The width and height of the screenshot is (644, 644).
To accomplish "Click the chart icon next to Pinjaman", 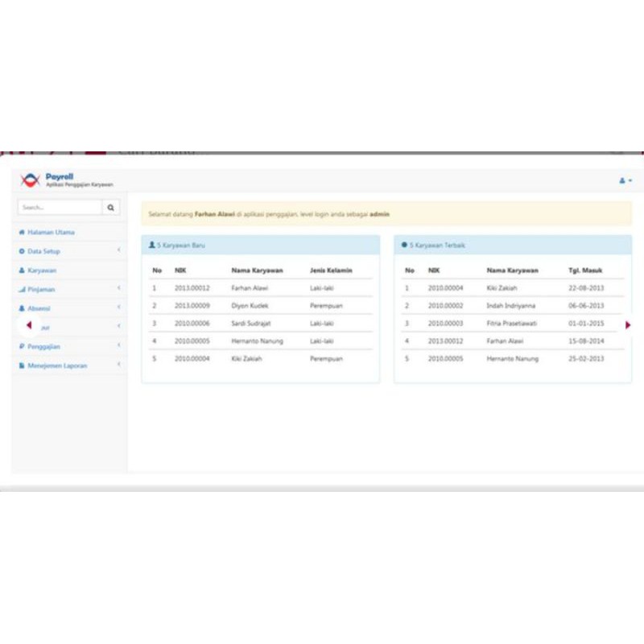I will [21, 289].
